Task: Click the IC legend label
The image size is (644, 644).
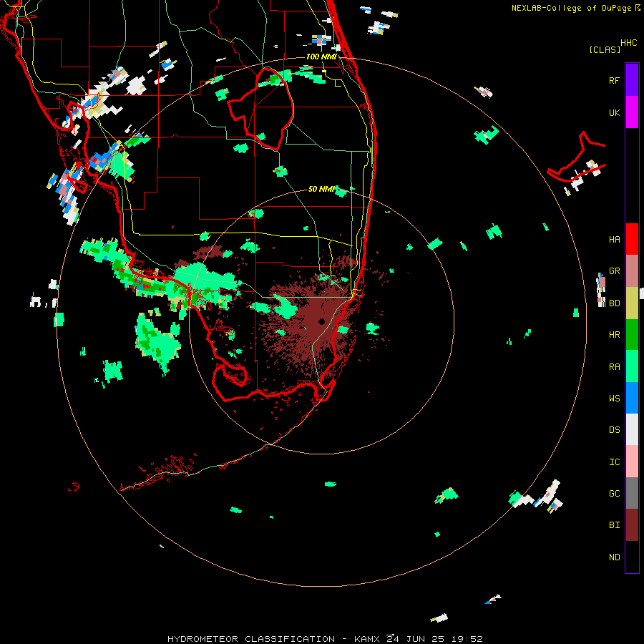Action: [614, 462]
